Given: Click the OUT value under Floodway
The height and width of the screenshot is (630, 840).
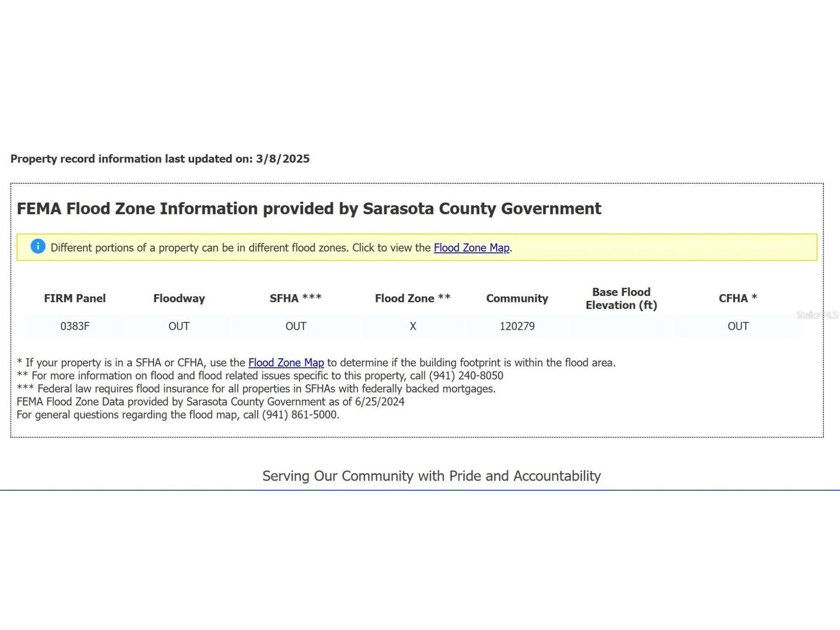Looking at the screenshot, I should tap(179, 326).
